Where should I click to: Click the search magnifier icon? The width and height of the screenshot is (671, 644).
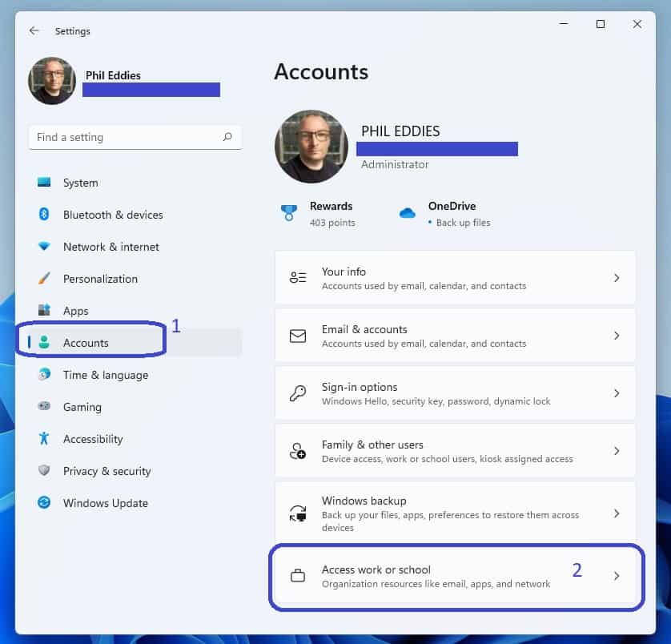(x=227, y=137)
